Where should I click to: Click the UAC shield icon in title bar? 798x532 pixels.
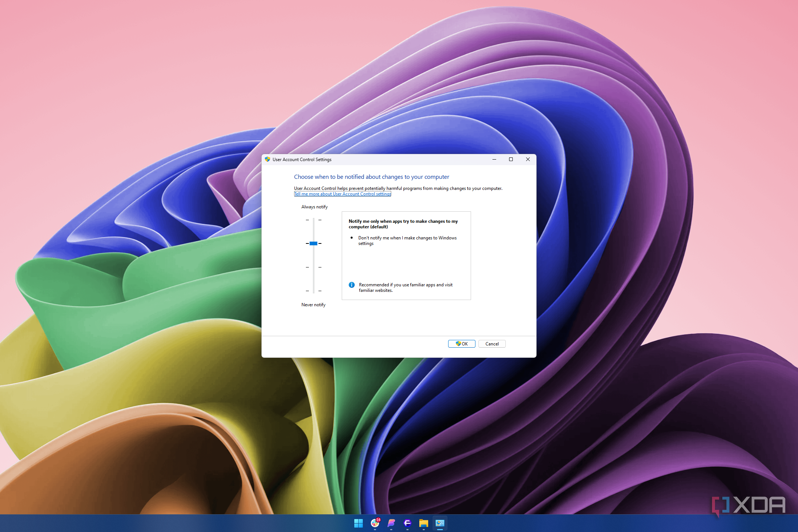pos(267,160)
